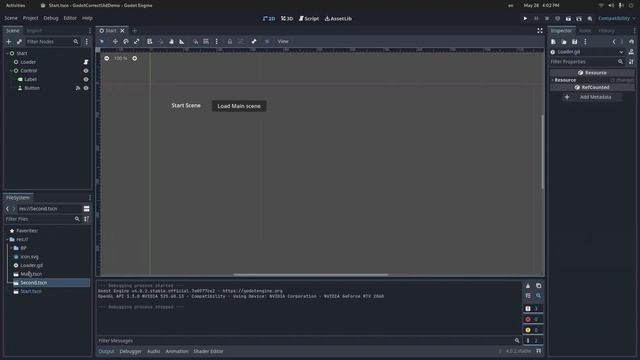Go to previous edited object in Inspector
Screen dimensions: 640x360
tap(614, 42)
